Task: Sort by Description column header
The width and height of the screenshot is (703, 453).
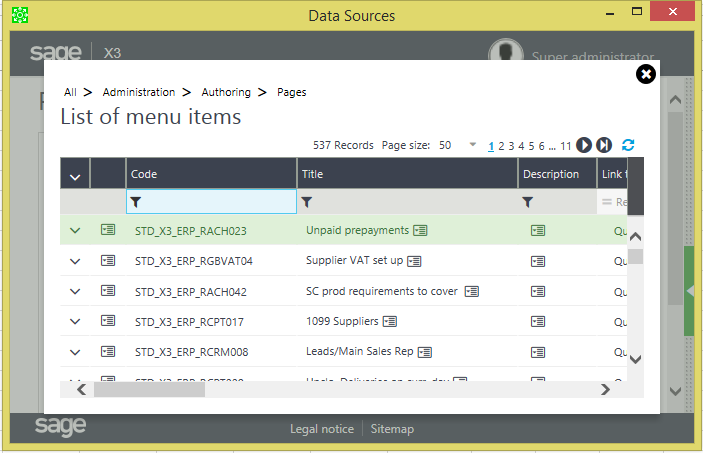Action: [558, 174]
